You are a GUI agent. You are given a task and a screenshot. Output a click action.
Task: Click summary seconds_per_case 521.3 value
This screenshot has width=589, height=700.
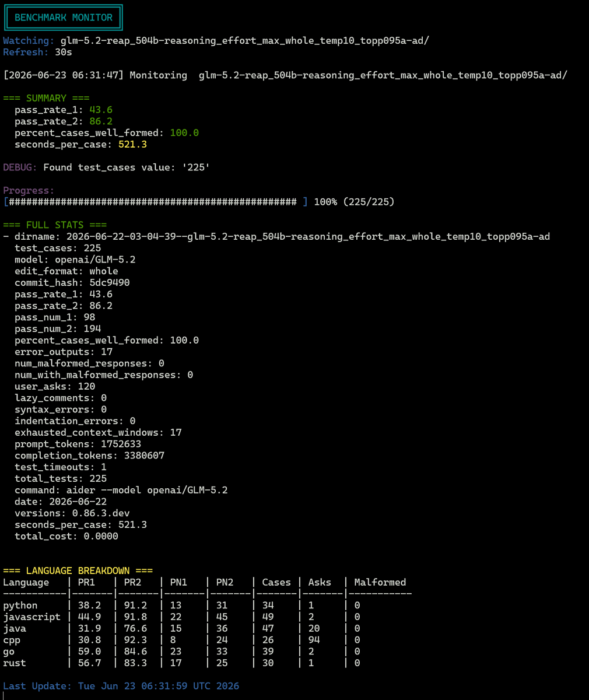(x=132, y=145)
